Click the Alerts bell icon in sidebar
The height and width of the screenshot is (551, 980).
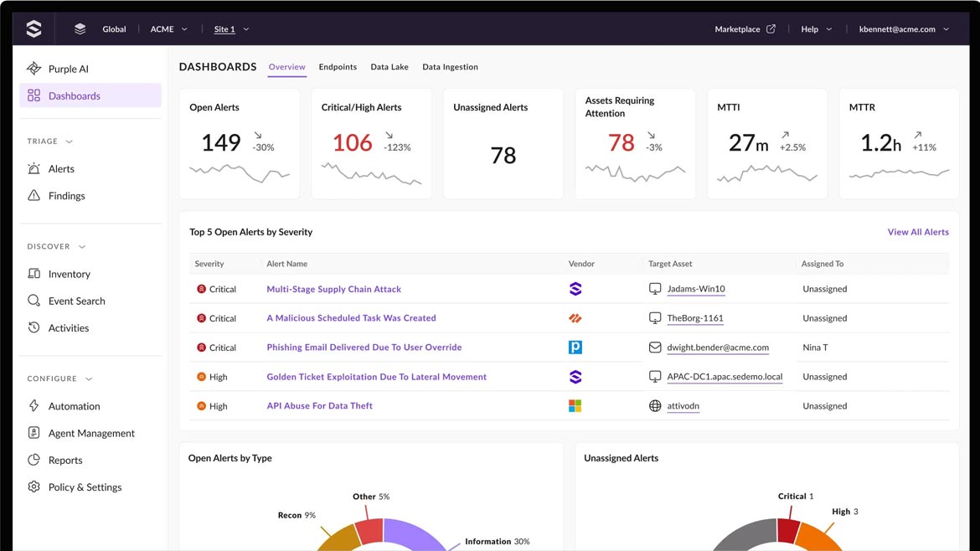pyautogui.click(x=34, y=168)
